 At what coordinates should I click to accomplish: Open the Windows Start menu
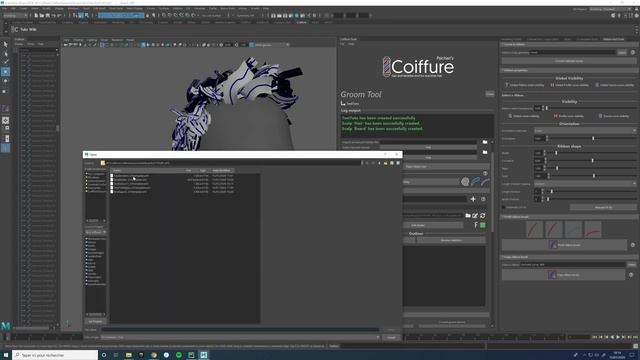click(6, 355)
